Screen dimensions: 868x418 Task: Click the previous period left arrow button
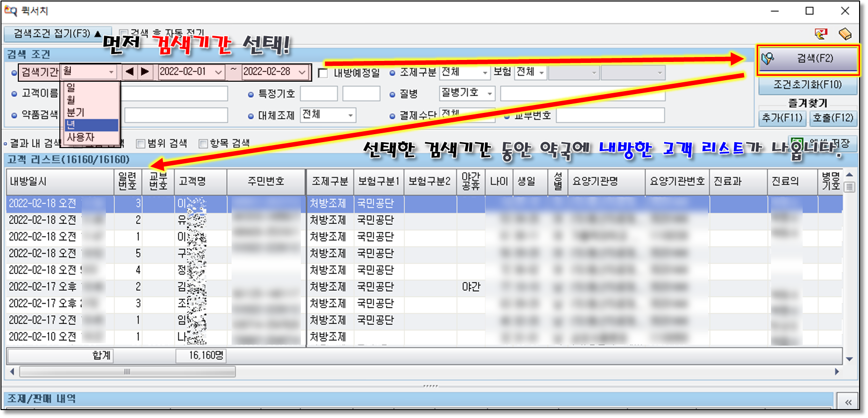[x=130, y=72]
